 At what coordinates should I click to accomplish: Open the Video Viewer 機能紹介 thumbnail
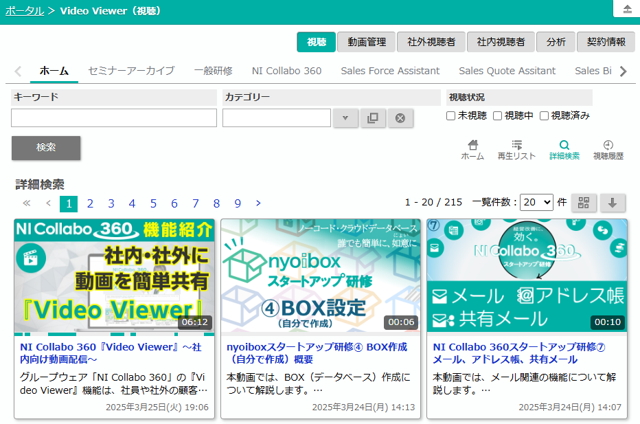(114, 276)
